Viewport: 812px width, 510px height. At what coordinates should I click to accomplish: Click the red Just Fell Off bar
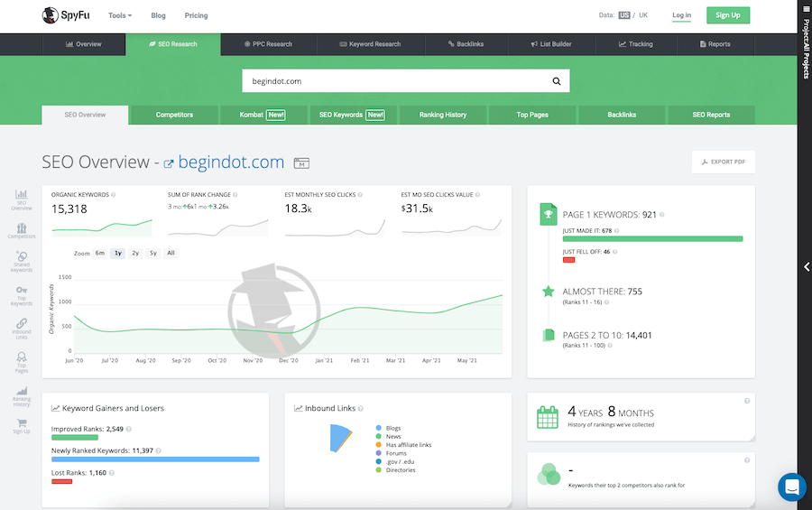click(568, 260)
